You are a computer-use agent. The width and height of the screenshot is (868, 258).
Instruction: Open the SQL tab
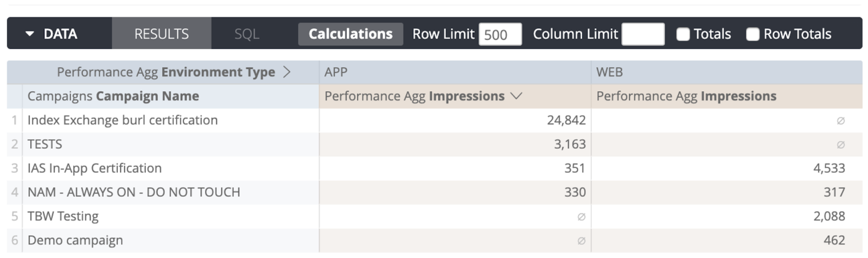coord(246,34)
